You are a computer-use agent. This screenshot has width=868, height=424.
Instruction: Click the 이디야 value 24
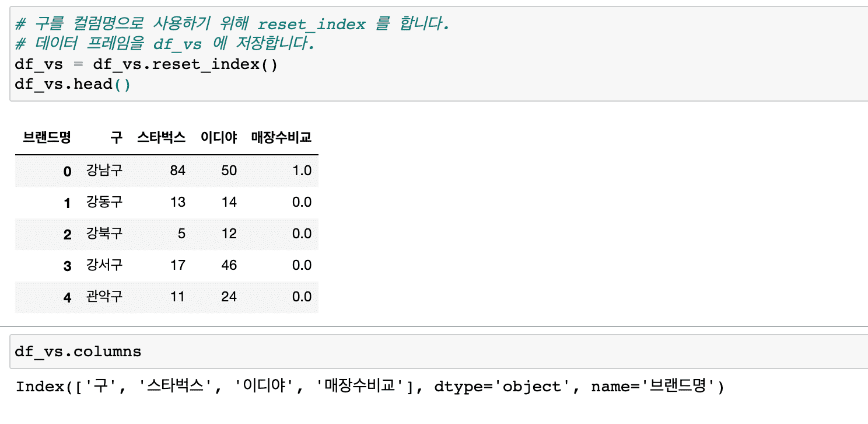(x=229, y=297)
